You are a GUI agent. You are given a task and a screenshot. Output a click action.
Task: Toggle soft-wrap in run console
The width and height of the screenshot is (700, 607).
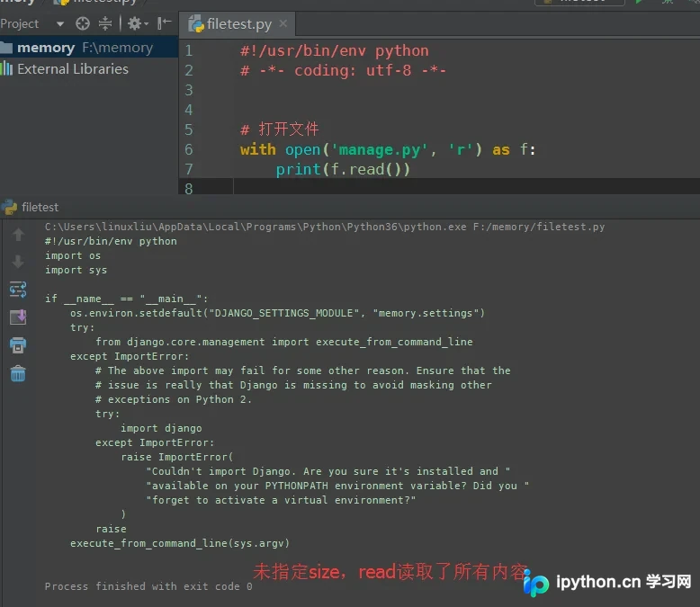[18, 290]
